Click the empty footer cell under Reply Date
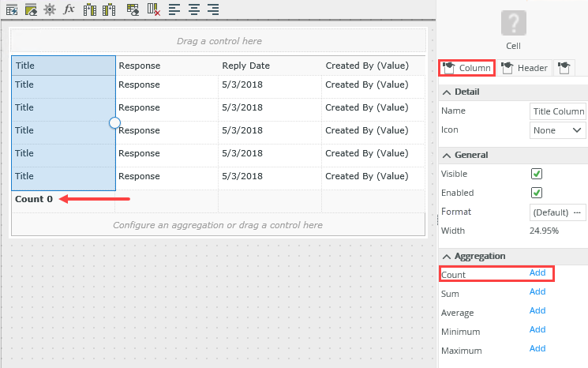 pyautogui.click(x=270, y=201)
